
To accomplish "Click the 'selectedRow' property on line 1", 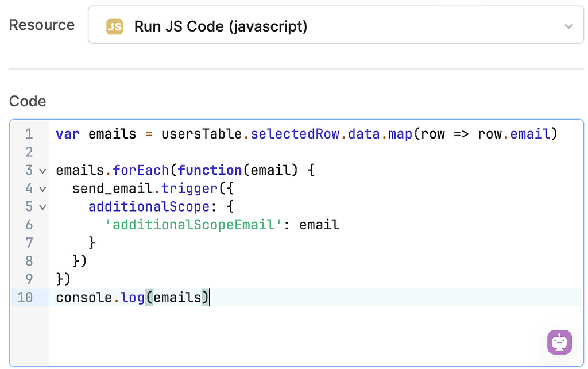I will pyautogui.click(x=295, y=134).
